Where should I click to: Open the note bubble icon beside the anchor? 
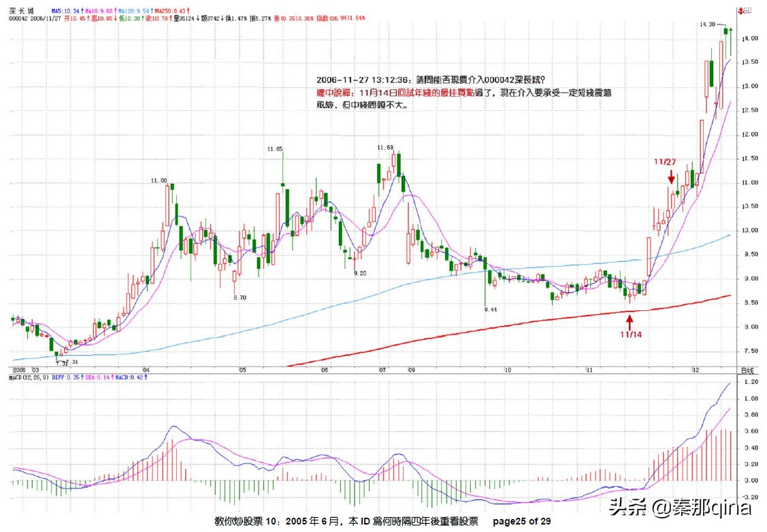(747, 10)
